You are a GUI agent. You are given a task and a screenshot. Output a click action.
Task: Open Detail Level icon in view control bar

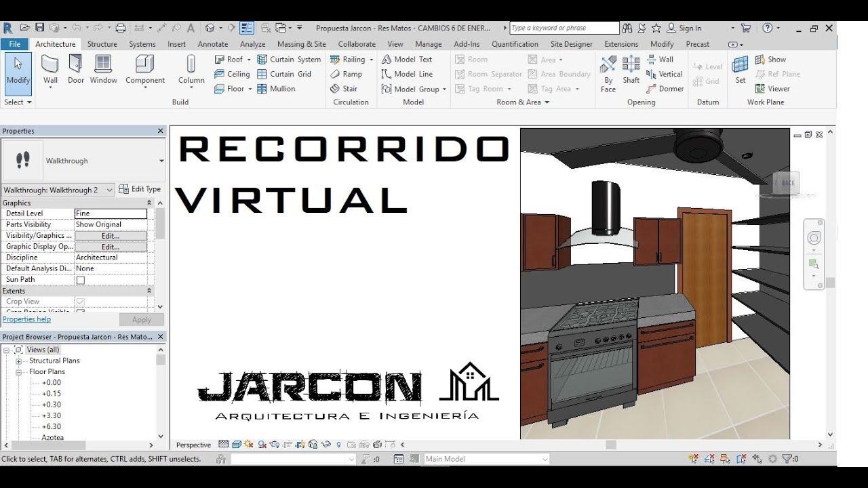[223, 445]
